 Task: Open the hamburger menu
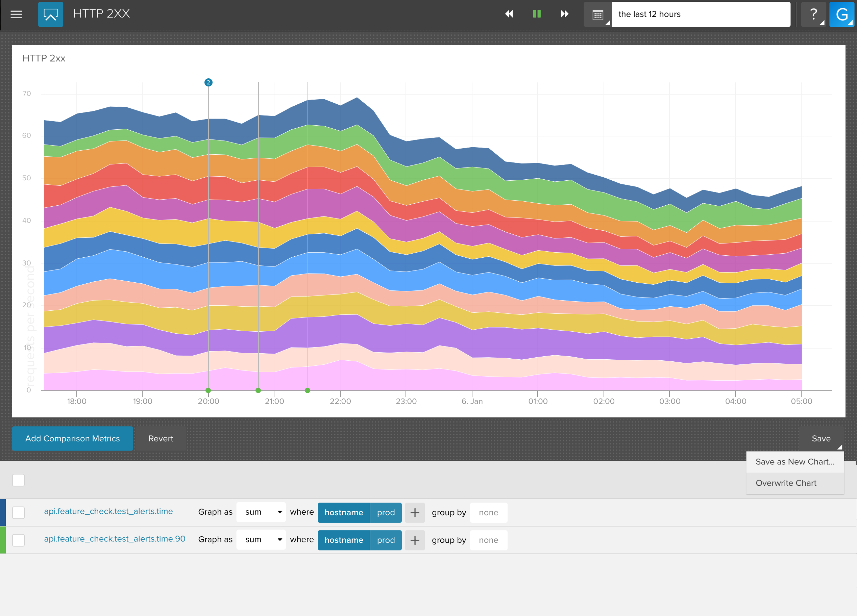tap(16, 14)
